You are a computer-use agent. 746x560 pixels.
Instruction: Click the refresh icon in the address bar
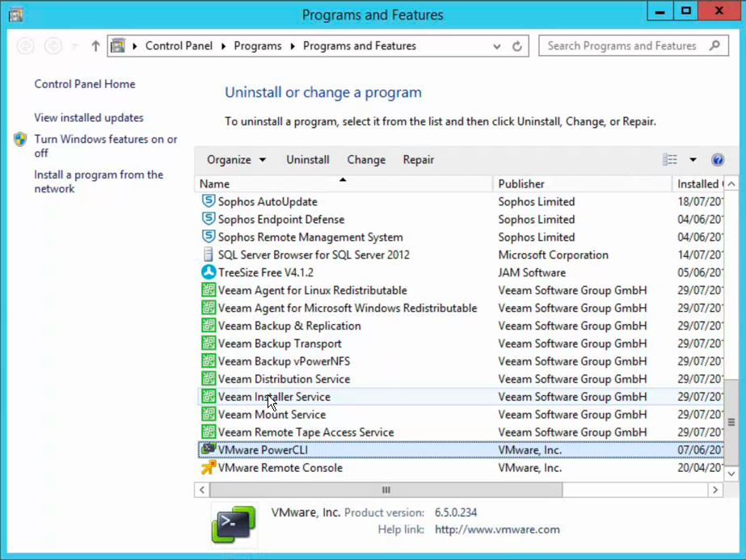pyautogui.click(x=517, y=45)
